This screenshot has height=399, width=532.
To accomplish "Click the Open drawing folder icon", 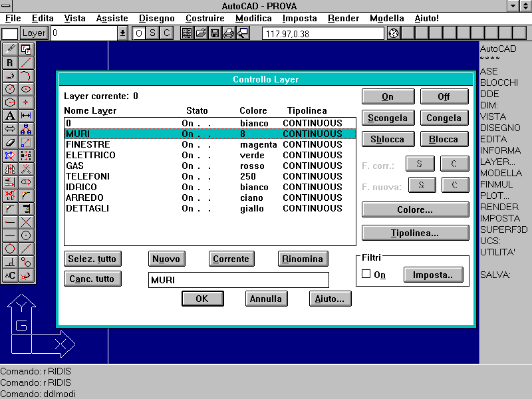I will tap(201, 33).
